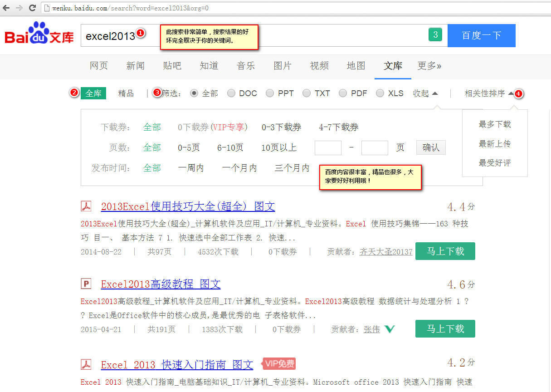Screen dimensions: 551x392
Task: Open the 相关性排序 sort dropdown
Action: (x=489, y=93)
